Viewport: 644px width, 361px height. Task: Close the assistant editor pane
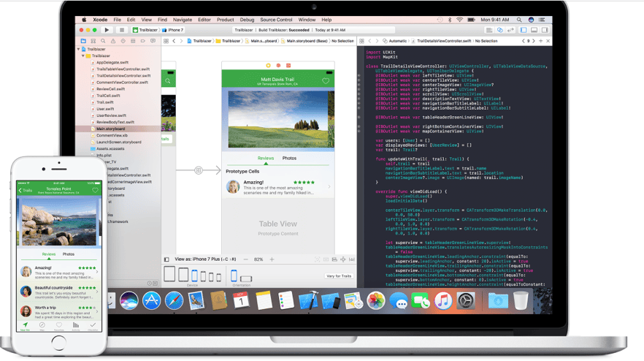pyautogui.click(x=548, y=41)
